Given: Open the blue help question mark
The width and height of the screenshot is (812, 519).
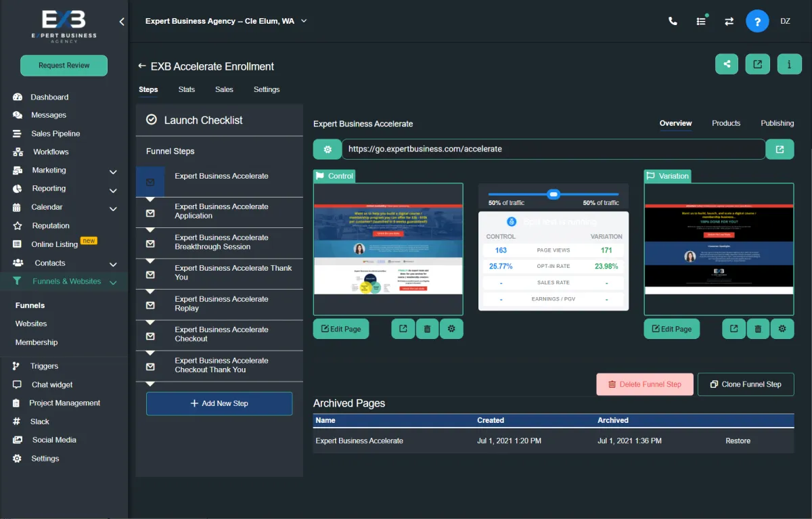Looking at the screenshot, I should pyautogui.click(x=757, y=21).
